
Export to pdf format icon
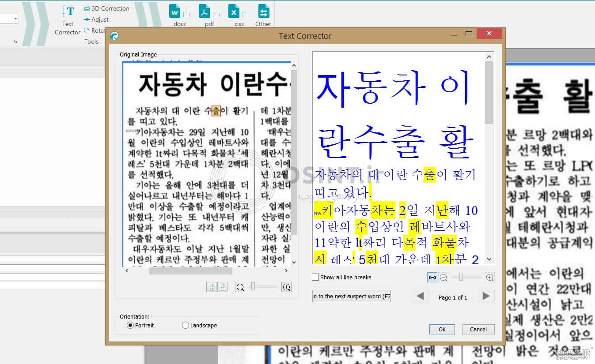[x=205, y=12]
